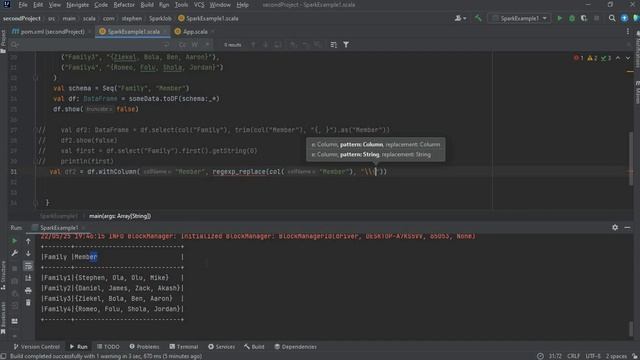Toggle soft-wrap in the Run console
This screenshot has width=640, height=360.
point(28,266)
